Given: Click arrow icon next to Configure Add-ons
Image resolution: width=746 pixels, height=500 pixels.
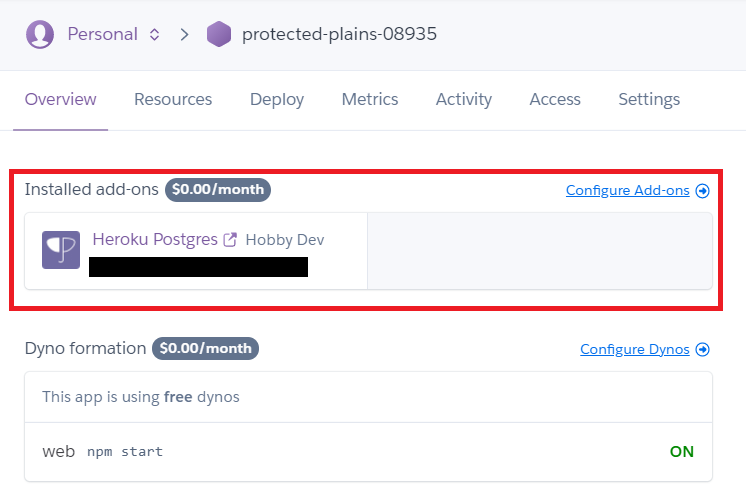Looking at the screenshot, I should click(702, 191).
